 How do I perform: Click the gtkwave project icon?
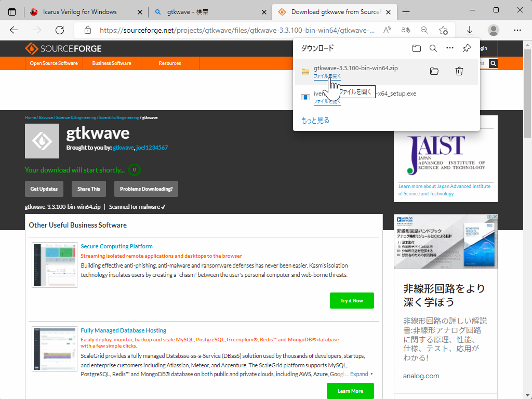(x=42, y=141)
